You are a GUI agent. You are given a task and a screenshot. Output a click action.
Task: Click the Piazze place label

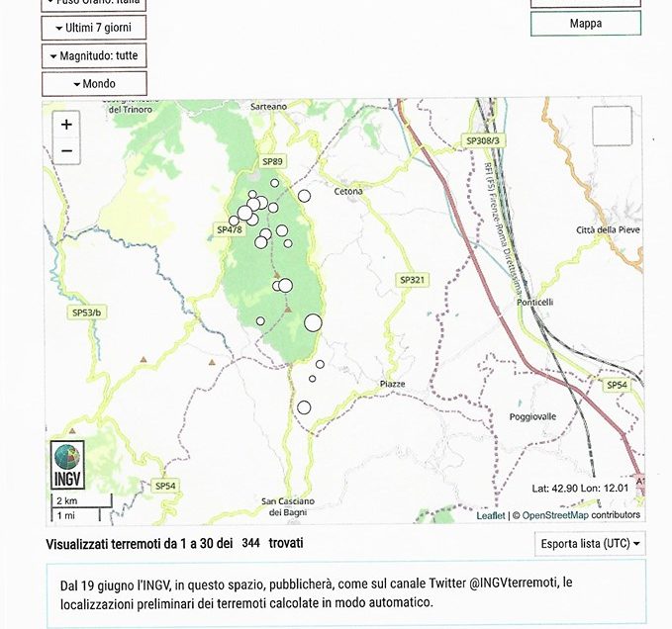click(x=392, y=384)
